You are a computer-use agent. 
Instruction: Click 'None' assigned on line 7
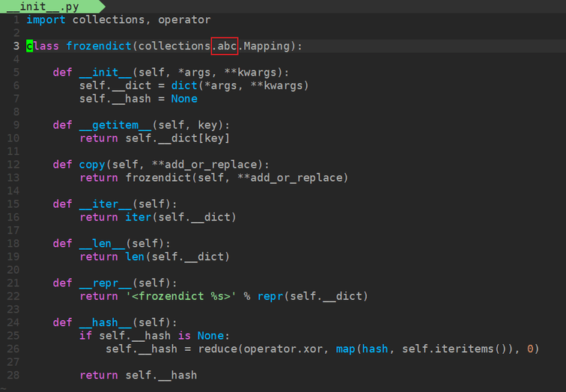(184, 99)
